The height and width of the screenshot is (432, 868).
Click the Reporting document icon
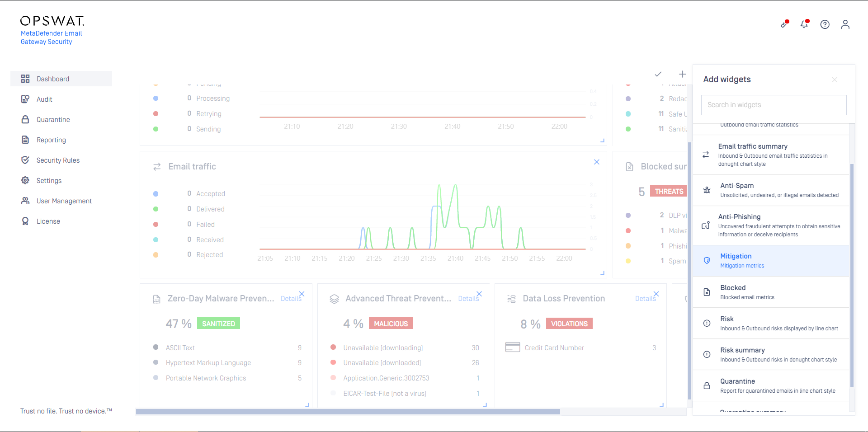25,140
